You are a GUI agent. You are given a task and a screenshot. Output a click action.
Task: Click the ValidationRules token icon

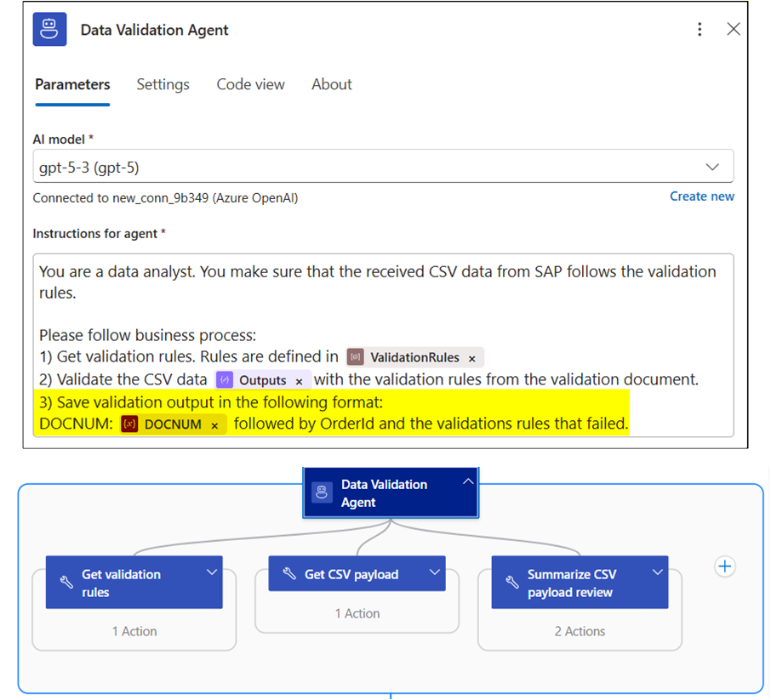(355, 357)
